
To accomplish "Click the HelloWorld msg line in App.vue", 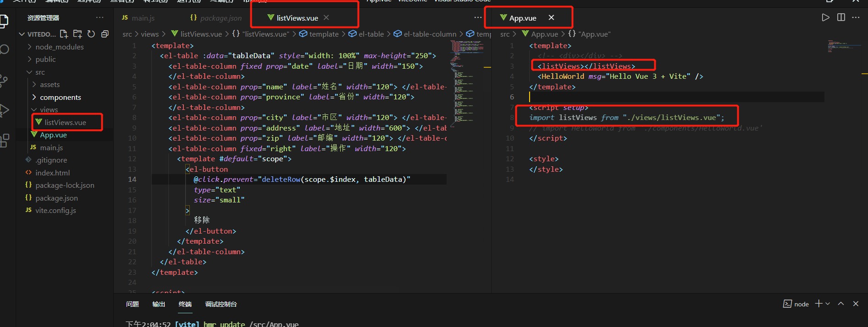I will (620, 76).
